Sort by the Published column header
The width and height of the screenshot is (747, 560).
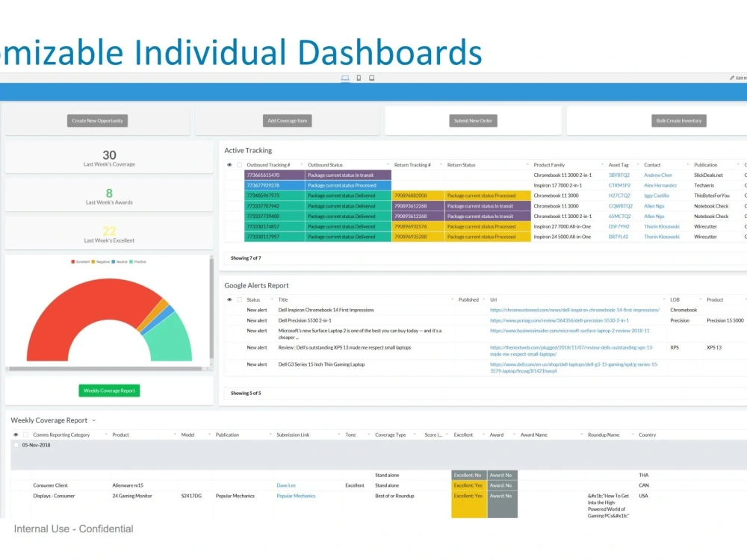(468, 299)
